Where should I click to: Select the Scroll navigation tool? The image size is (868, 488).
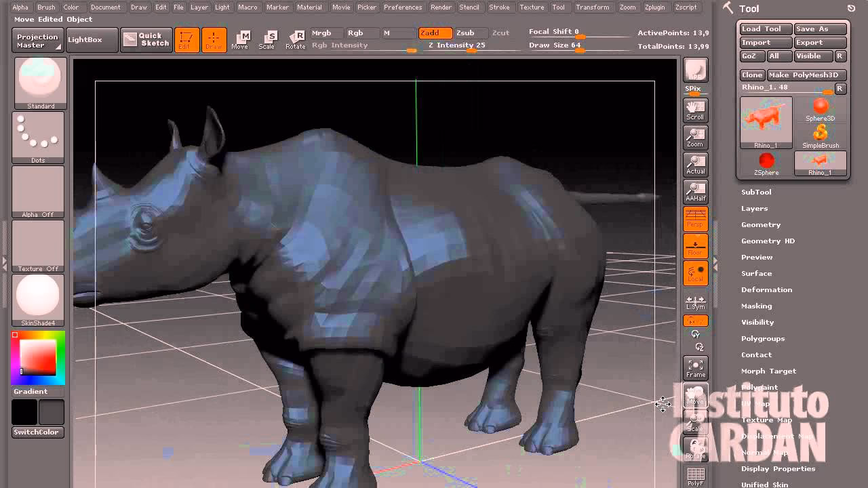tap(694, 110)
